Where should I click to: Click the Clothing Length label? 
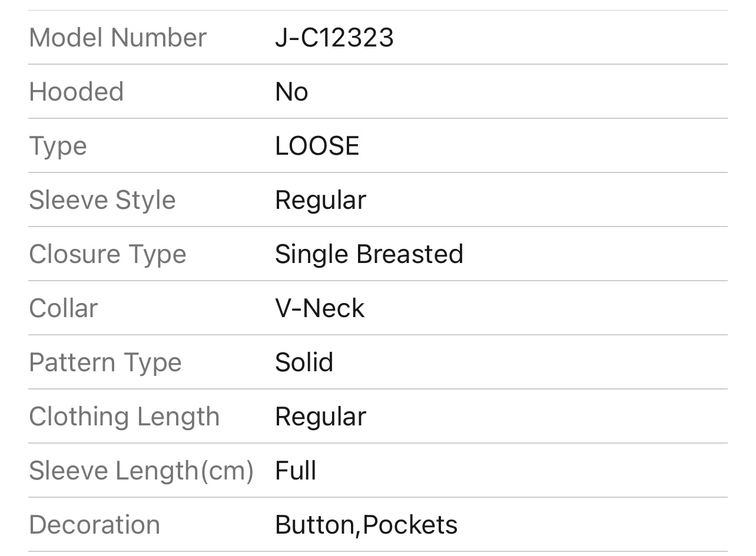[124, 417]
